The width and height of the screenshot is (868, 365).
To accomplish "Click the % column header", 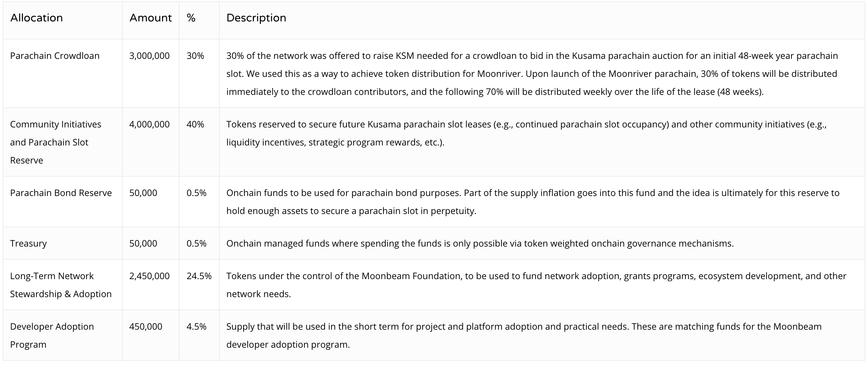I will (x=191, y=18).
